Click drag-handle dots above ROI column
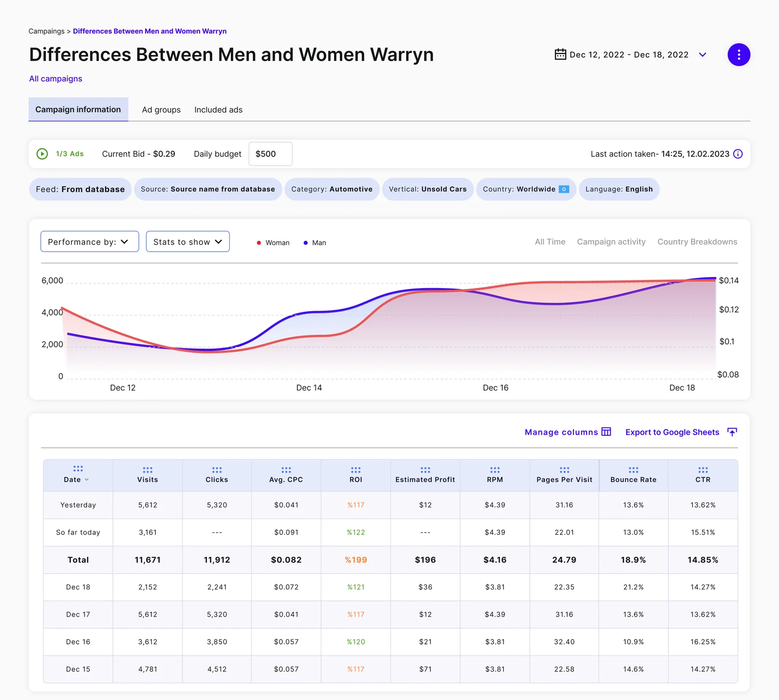The width and height of the screenshot is (779, 700). [356, 470]
